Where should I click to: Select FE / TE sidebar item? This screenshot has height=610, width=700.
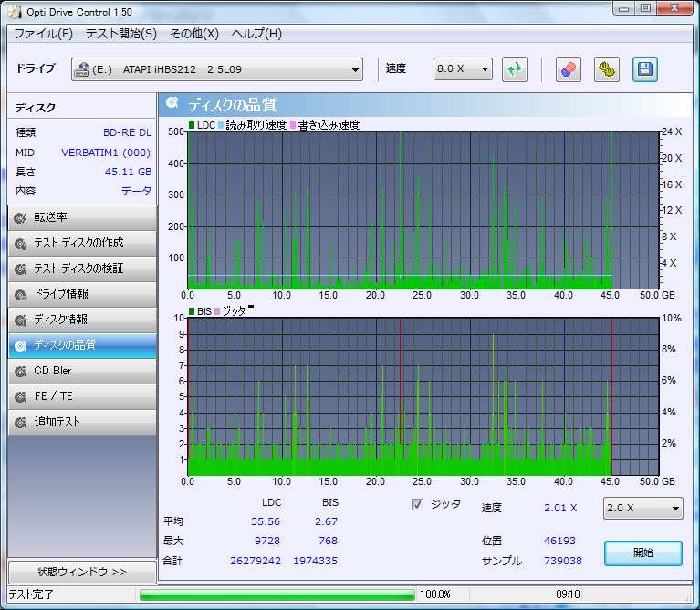pyautogui.click(x=81, y=396)
